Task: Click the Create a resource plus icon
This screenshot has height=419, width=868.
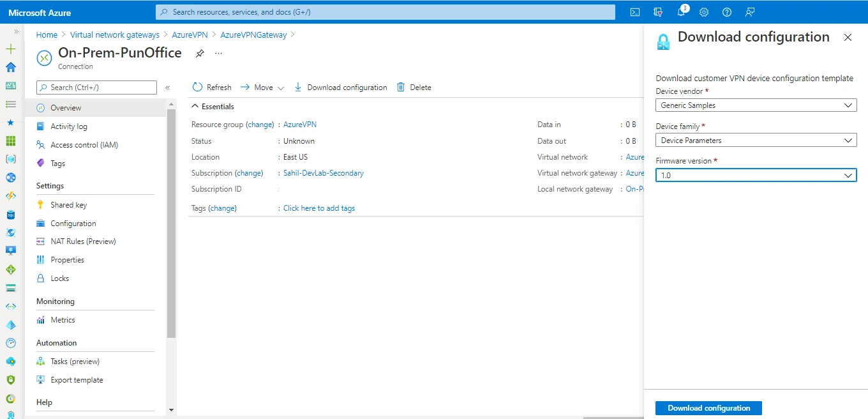Action: click(10, 49)
